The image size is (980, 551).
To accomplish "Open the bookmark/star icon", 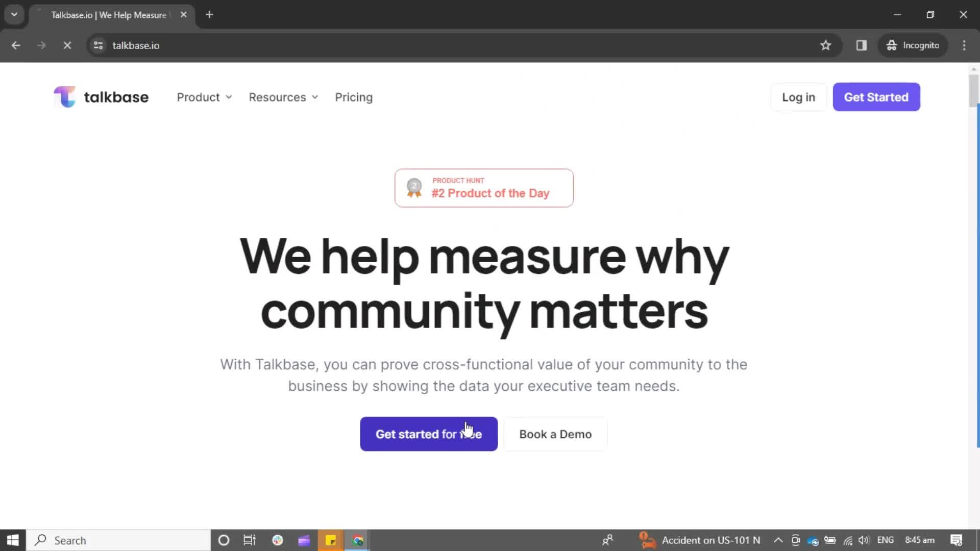I will click(826, 45).
